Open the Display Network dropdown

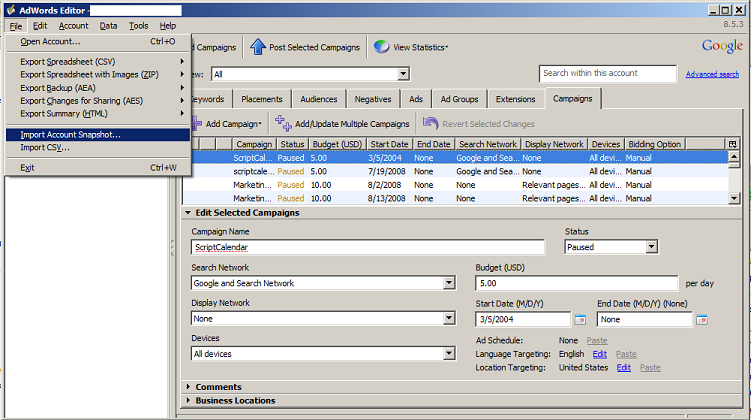click(449, 318)
